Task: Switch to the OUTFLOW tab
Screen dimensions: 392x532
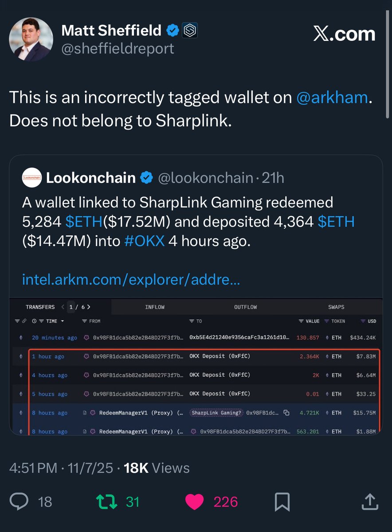Action: (245, 307)
